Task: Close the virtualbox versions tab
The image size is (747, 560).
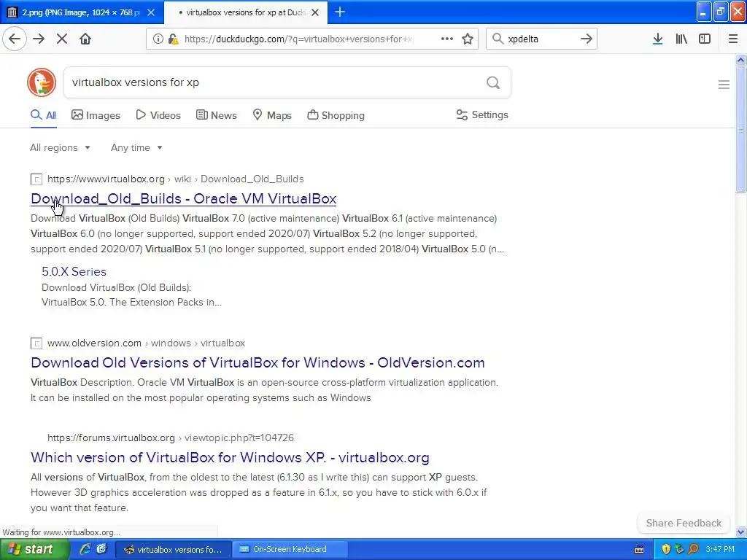Action: click(315, 12)
